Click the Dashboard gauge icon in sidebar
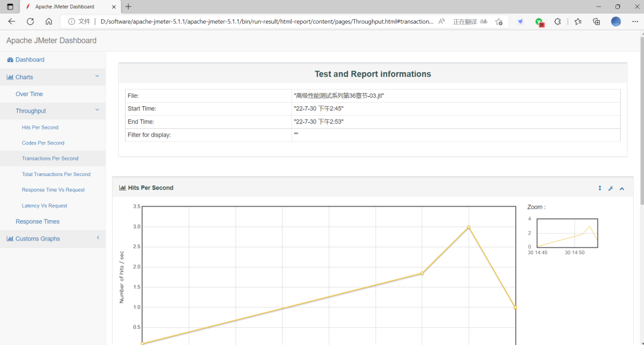The image size is (644, 345). pyautogui.click(x=10, y=60)
